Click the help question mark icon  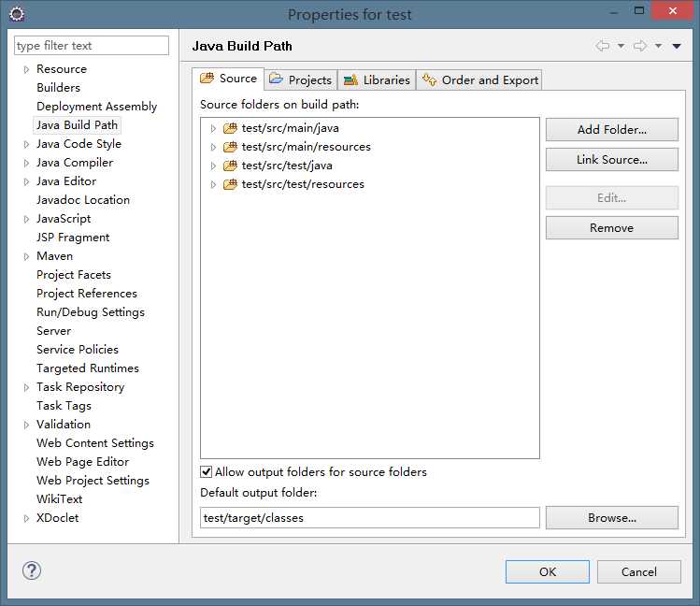(32, 570)
